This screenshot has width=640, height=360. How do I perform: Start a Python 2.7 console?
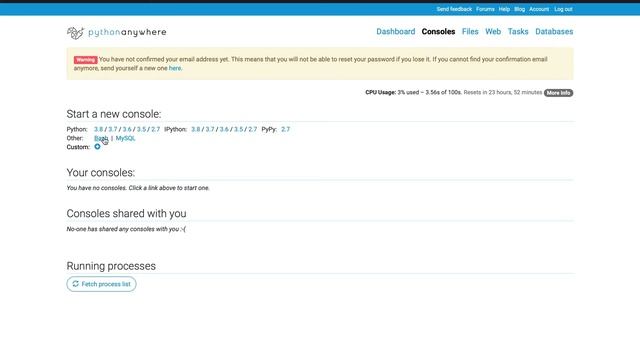[x=156, y=129]
